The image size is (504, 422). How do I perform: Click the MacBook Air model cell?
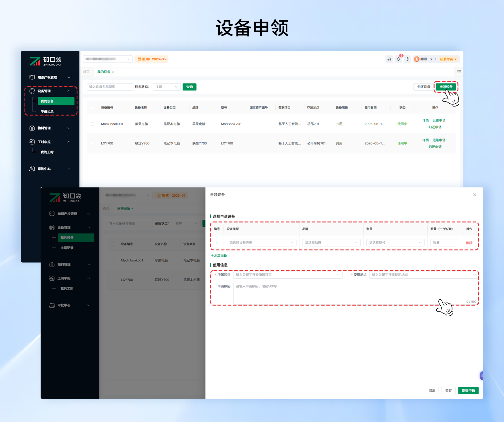pyautogui.click(x=231, y=124)
